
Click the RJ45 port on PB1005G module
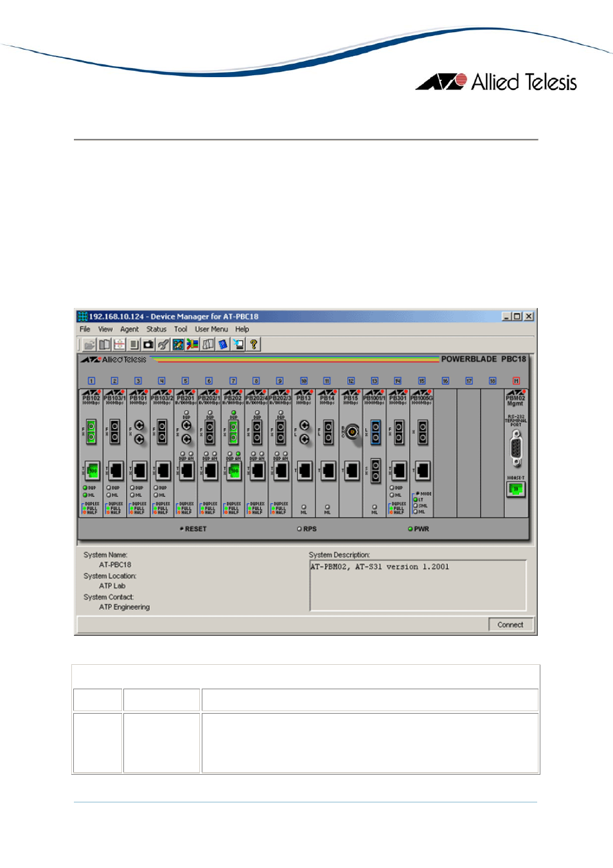click(423, 471)
